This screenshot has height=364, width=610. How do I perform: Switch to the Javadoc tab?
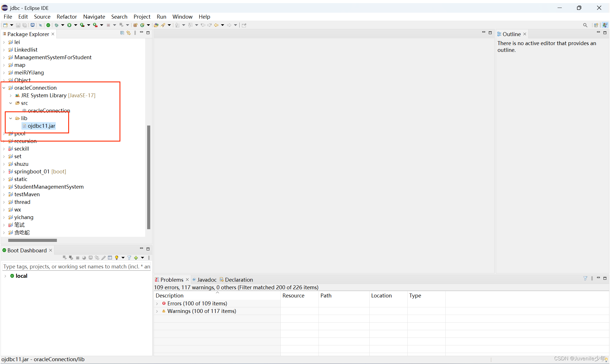tap(204, 280)
